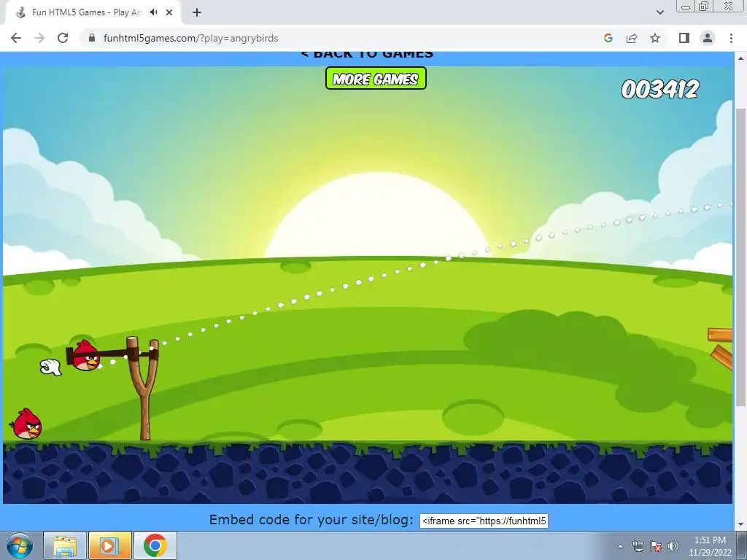Bookmark the page with the star icon
Screen dimensions: 747x560
pos(656,38)
